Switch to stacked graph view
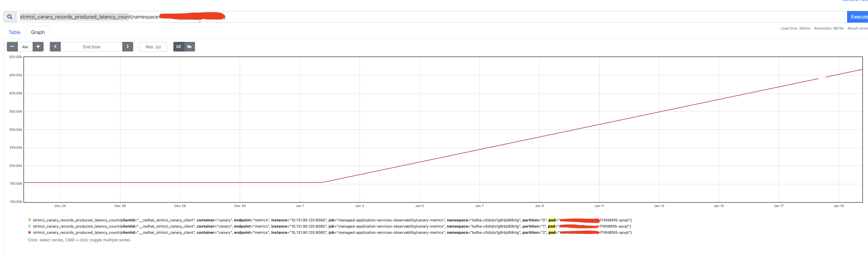 click(x=189, y=47)
